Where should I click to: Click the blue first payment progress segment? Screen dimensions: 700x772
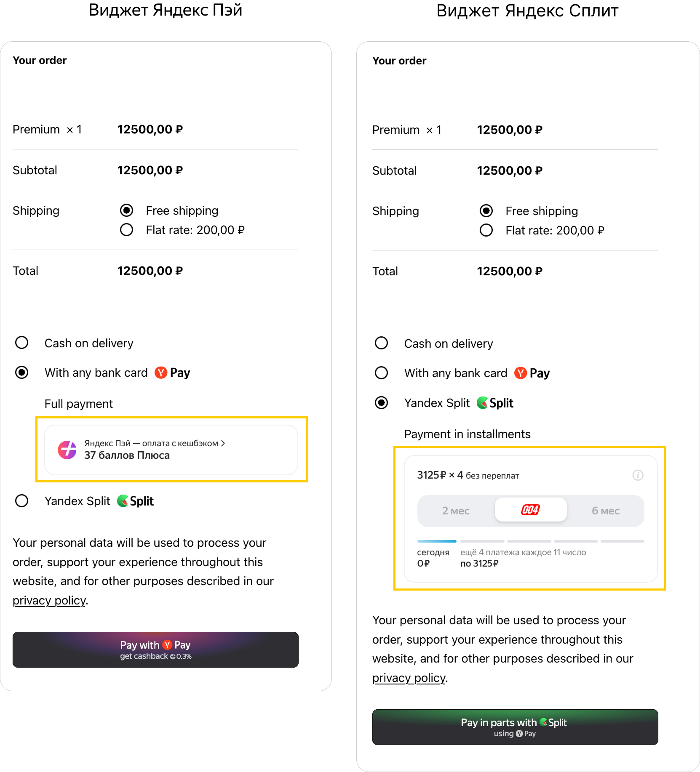point(437,541)
